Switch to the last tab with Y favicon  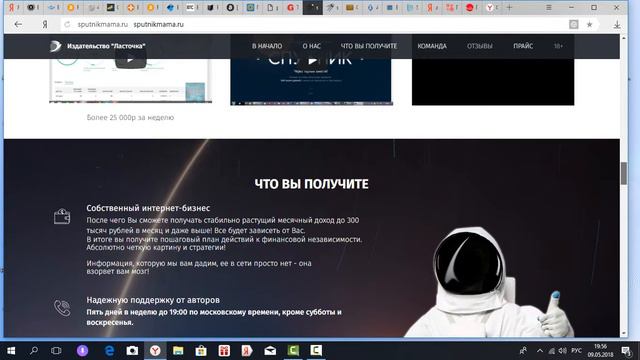point(491,7)
